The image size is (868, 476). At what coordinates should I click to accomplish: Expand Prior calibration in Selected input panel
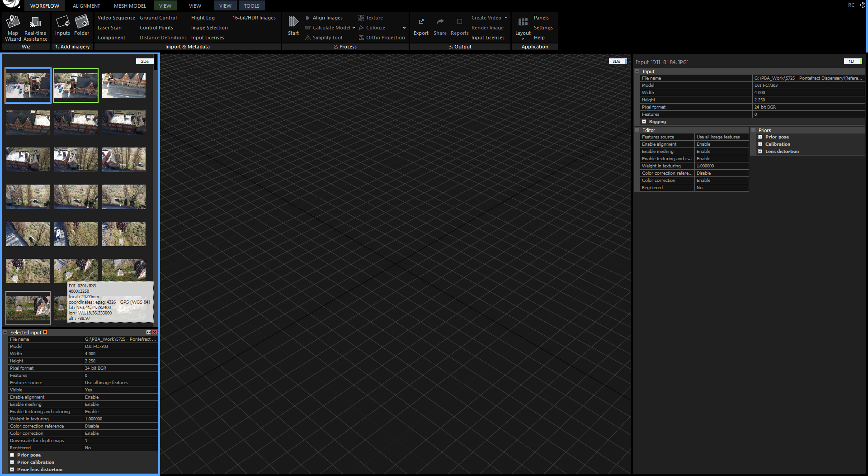(12, 462)
